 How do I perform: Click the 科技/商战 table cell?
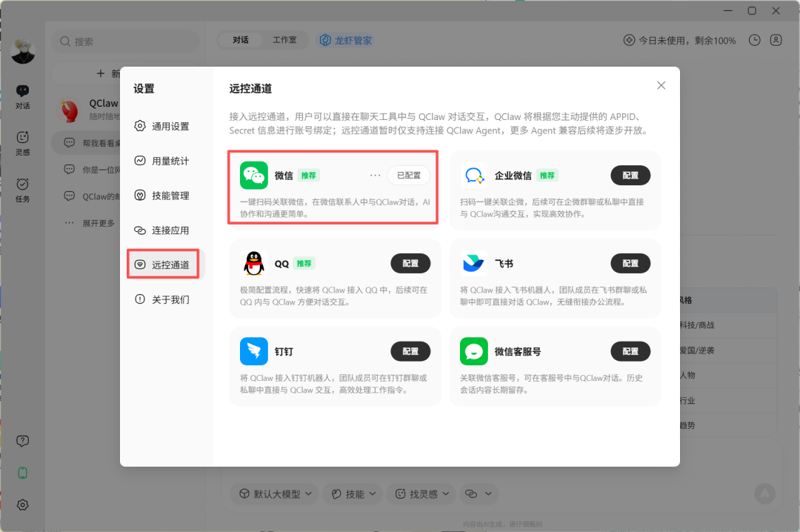728,325
